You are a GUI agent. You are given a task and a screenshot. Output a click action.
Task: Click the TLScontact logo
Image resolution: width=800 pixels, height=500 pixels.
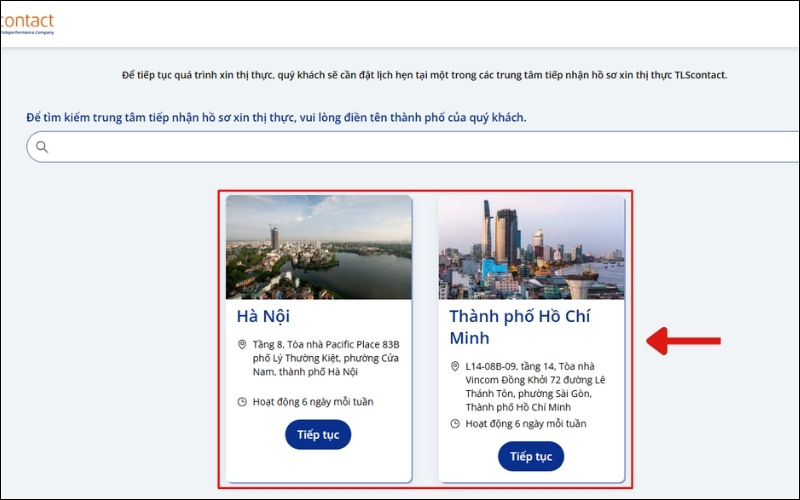(27, 23)
